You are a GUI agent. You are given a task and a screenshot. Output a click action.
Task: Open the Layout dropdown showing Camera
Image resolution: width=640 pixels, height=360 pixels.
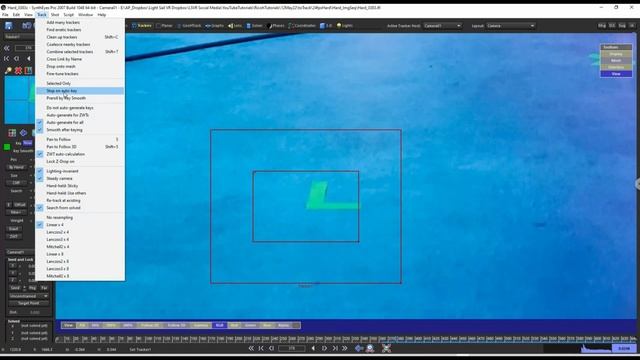click(x=510, y=26)
